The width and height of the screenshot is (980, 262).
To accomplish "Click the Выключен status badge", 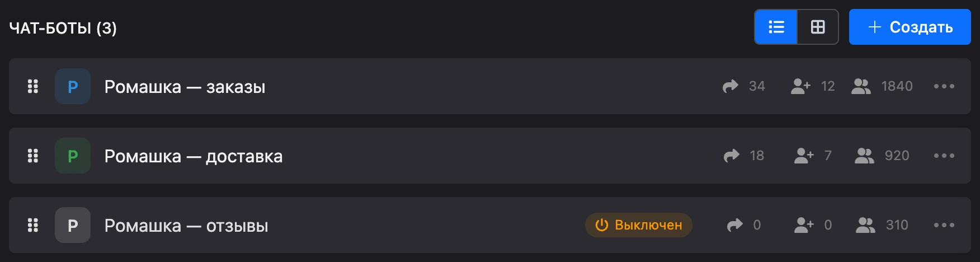I will [639, 225].
